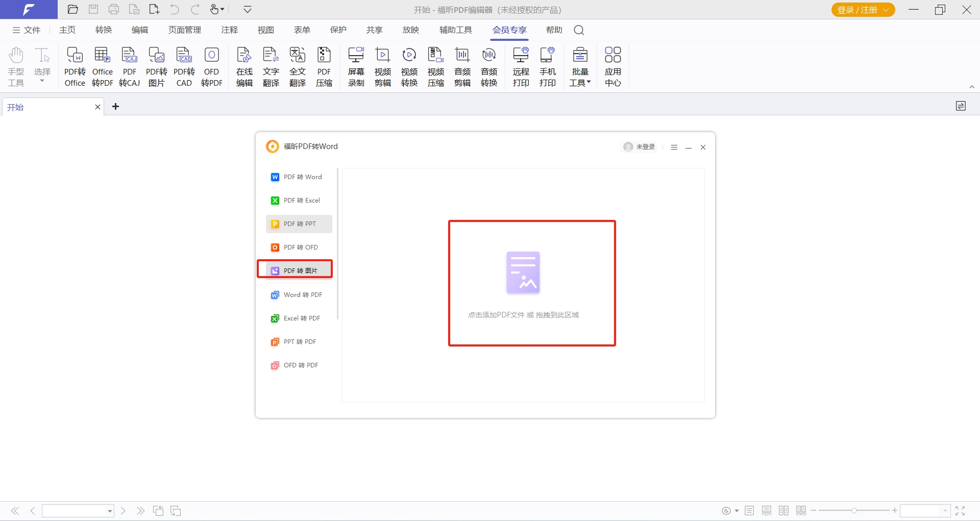Screen dimensions: 980x521
Task: Open converter dialog hamburger menu
Action: (x=674, y=147)
